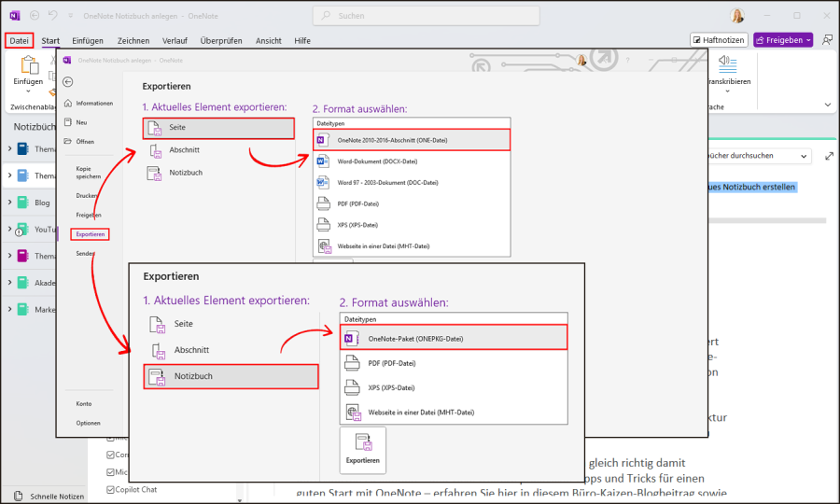The image size is (840, 504).
Task: Open the dropdown arrow under the Einfügen paste button
Action: coord(28,91)
